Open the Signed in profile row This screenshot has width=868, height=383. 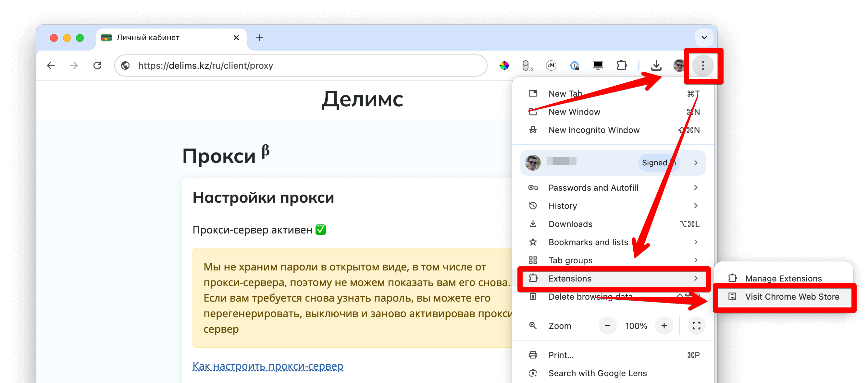[613, 162]
